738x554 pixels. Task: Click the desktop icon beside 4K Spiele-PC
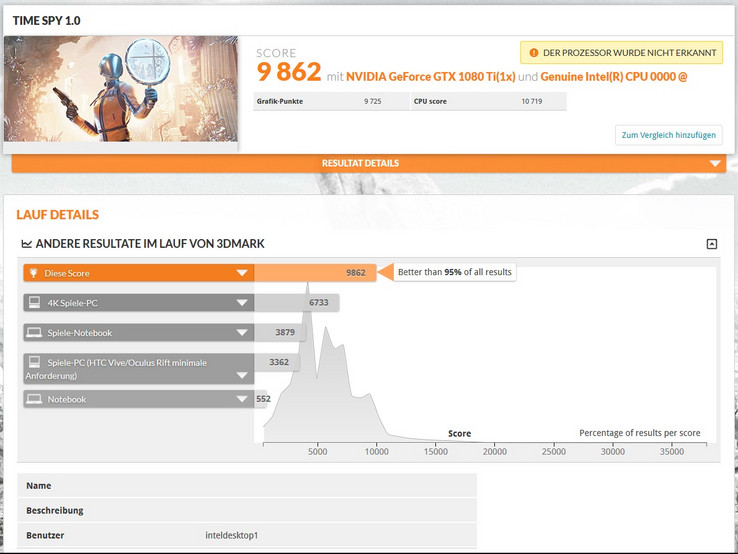point(34,302)
